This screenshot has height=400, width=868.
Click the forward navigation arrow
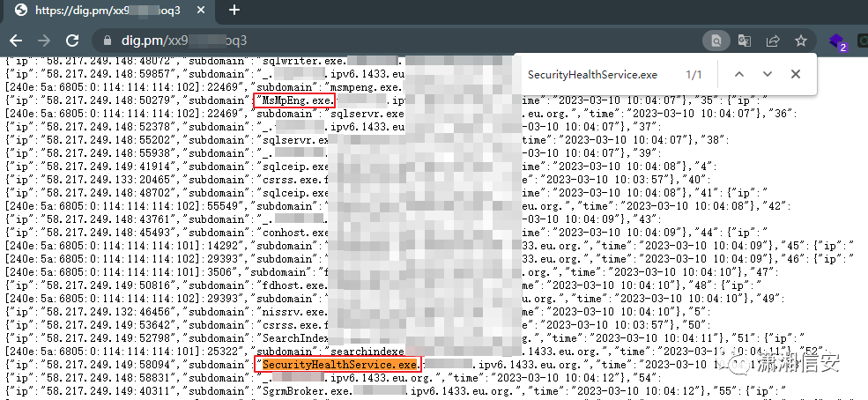coord(44,41)
